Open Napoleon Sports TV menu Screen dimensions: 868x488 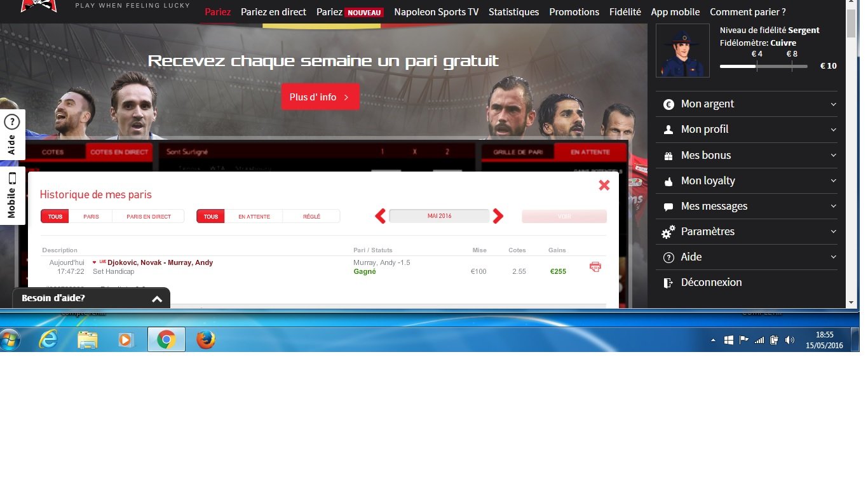(x=436, y=12)
